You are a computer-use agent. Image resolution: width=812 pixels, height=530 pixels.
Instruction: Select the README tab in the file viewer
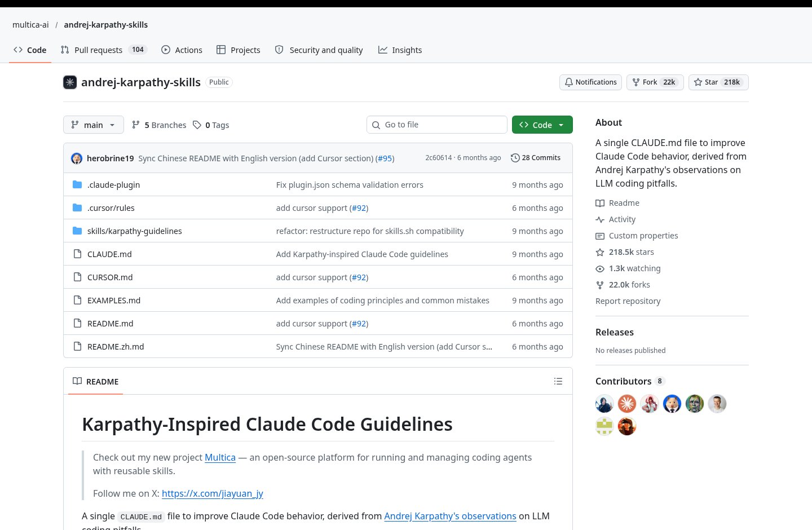click(x=96, y=381)
